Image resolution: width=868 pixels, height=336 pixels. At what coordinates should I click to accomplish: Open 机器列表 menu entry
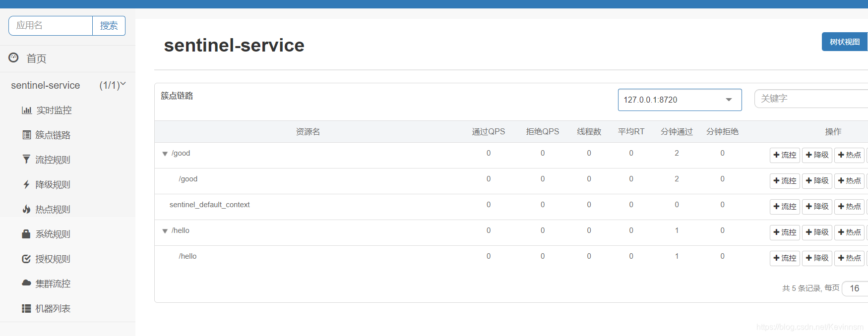53,308
